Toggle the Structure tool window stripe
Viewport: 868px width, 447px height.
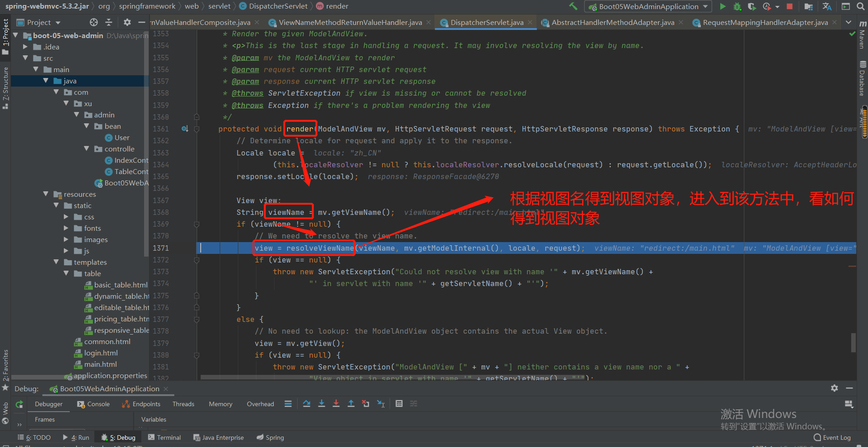pos(5,87)
